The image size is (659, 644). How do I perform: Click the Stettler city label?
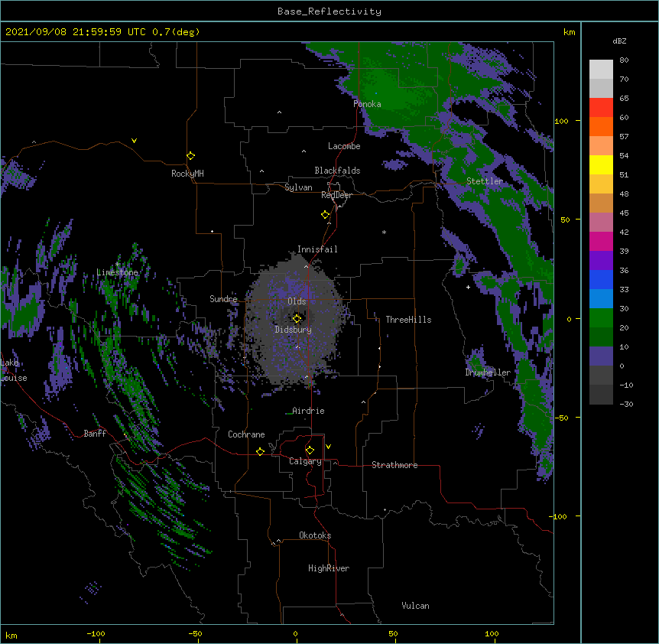485,181
